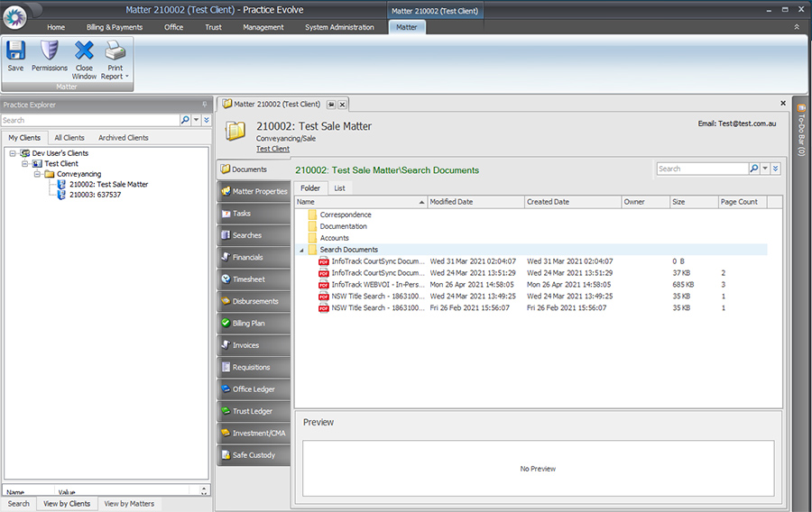
Task: Collapse the Conveyancing folder node
Action: [x=37, y=174]
